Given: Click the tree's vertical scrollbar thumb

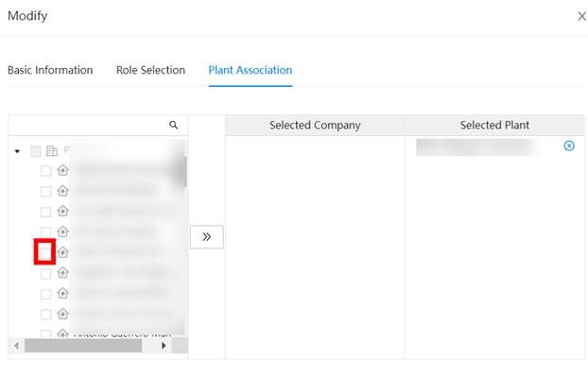Looking at the screenshot, I should (x=185, y=172).
